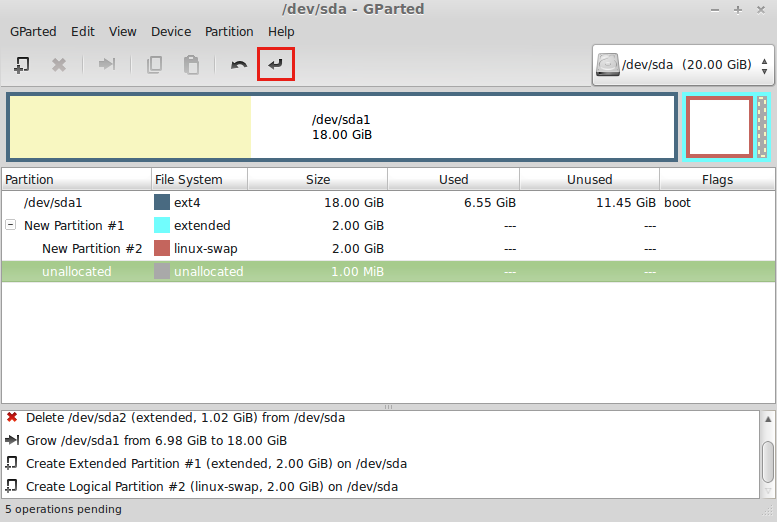Image resolution: width=777 pixels, height=522 pixels.
Task: Click the Paste partition toolbar icon
Action: pyautogui.click(x=191, y=65)
